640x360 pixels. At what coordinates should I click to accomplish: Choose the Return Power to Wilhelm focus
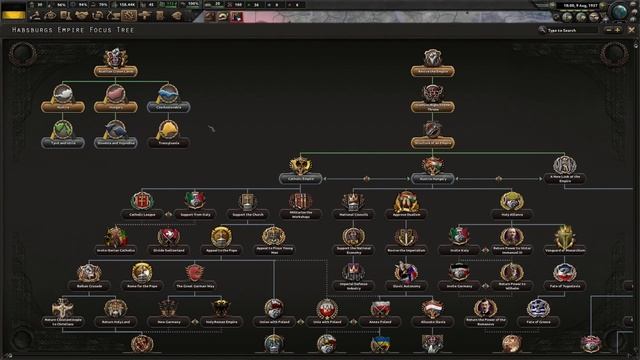[x=512, y=278]
